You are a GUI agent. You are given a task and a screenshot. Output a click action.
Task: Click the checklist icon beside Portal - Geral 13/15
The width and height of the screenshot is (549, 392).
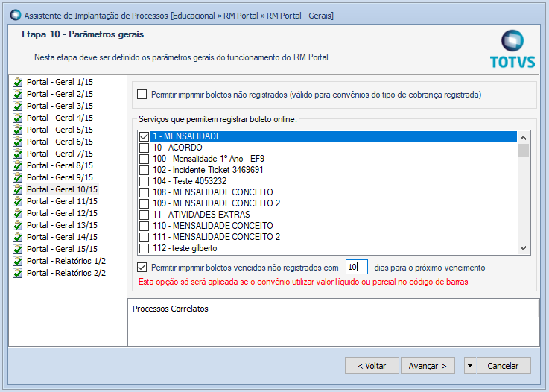(18, 225)
